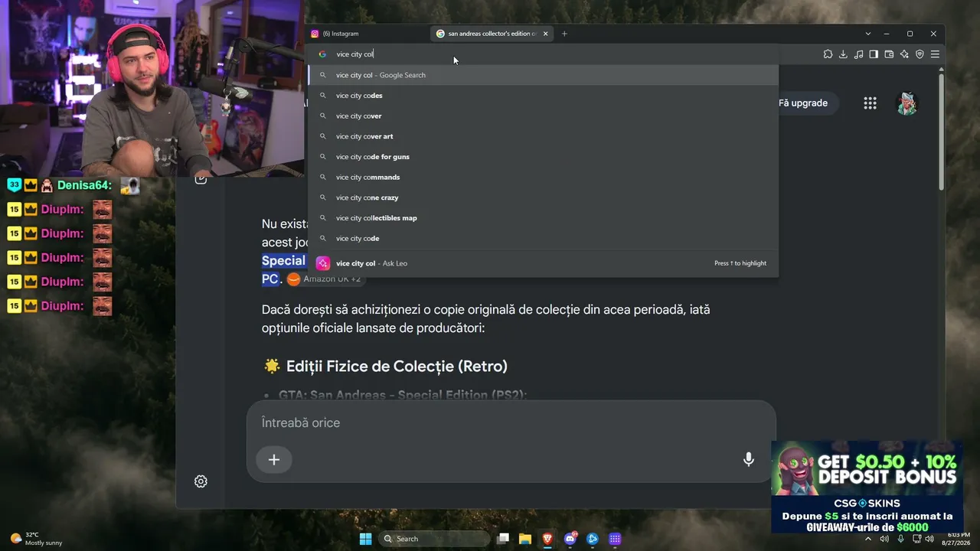Select the 'vice city col - Google Search' suggestion
The height and width of the screenshot is (551, 980).
click(543, 75)
